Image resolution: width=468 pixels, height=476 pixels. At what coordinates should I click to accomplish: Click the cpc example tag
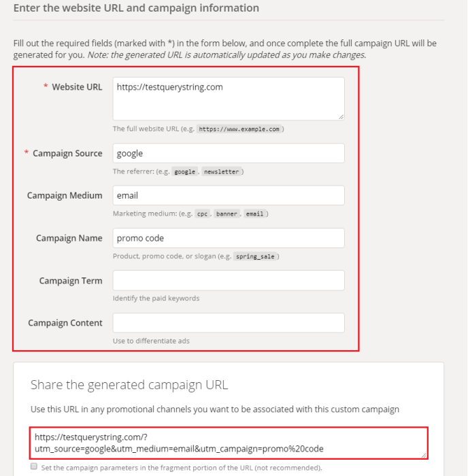click(202, 214)
